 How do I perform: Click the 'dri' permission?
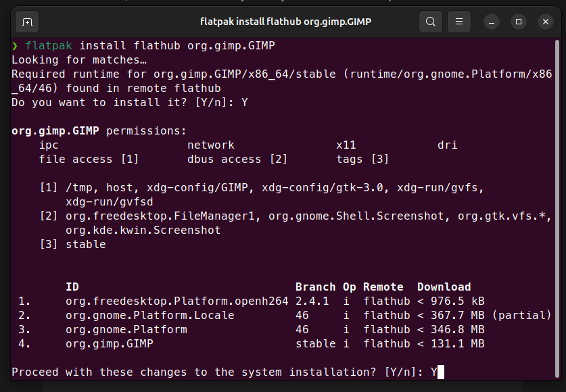pos(447,145)
